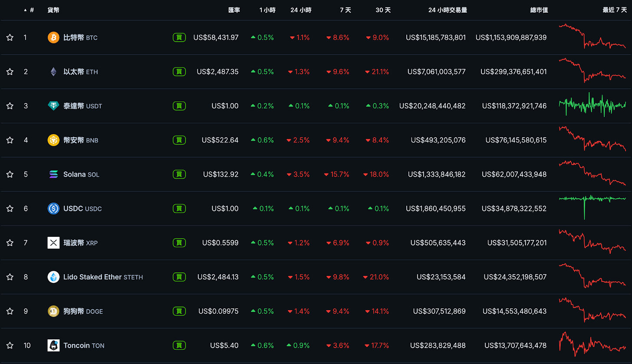
Task: Click the BNB coin logo icon
Action: (53, 140)
